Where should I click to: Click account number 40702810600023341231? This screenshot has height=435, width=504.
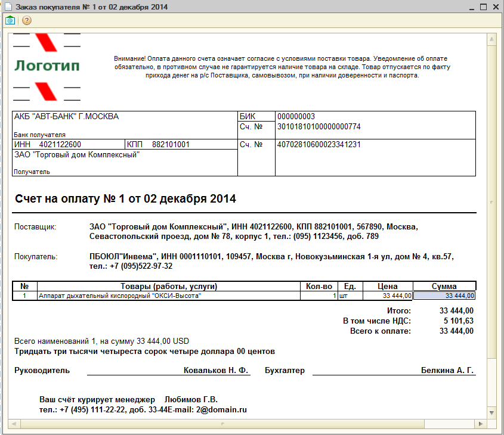[319, 144]
